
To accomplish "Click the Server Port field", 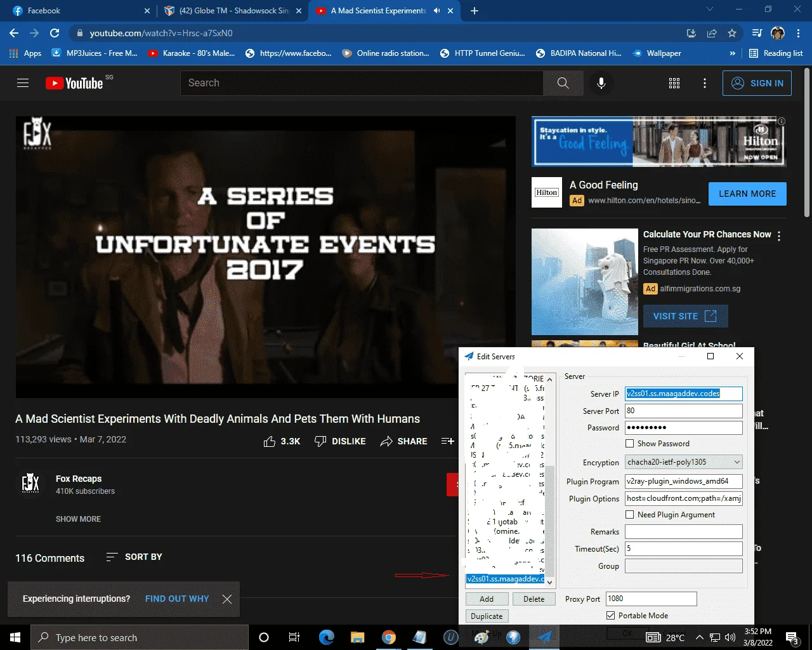I will pos(684,411).
